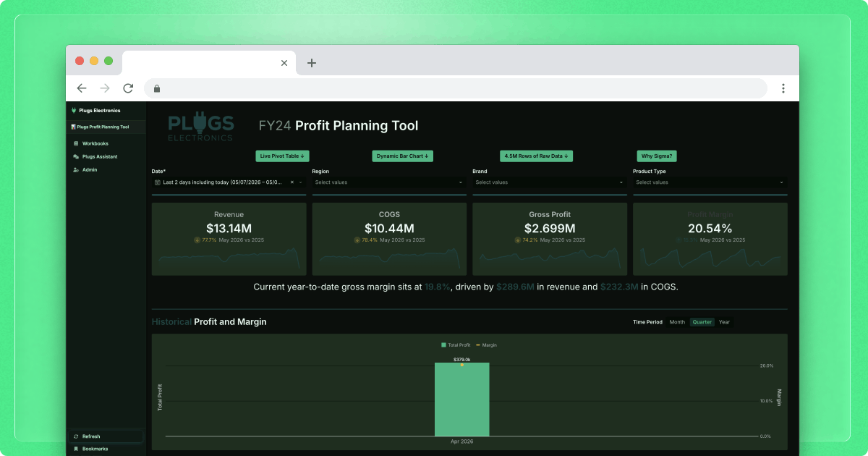Select the Year time period

click(724, 322)
